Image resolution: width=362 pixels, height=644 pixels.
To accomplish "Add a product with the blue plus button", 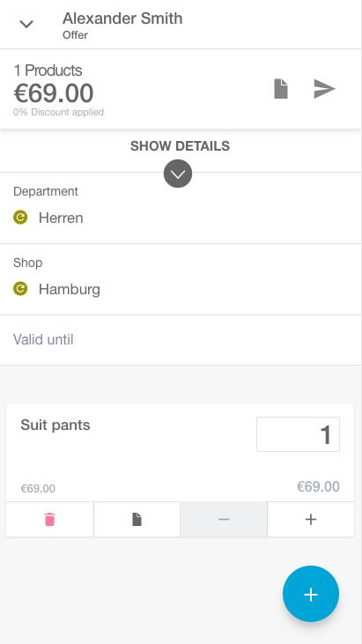I will (311, 595).
